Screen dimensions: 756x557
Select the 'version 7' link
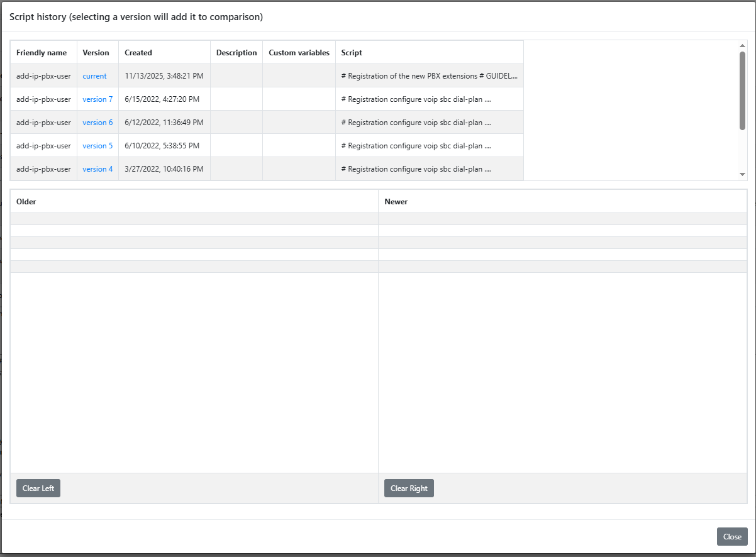tap(97, 99)
